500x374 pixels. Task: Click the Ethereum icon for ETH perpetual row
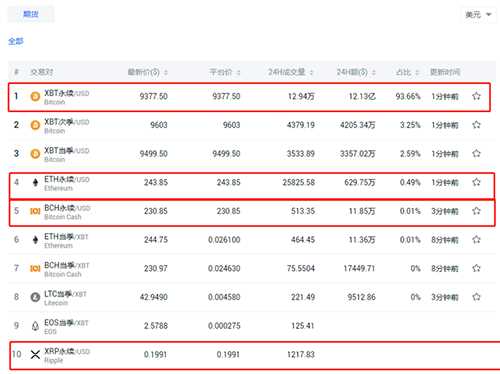pos(35,182)
